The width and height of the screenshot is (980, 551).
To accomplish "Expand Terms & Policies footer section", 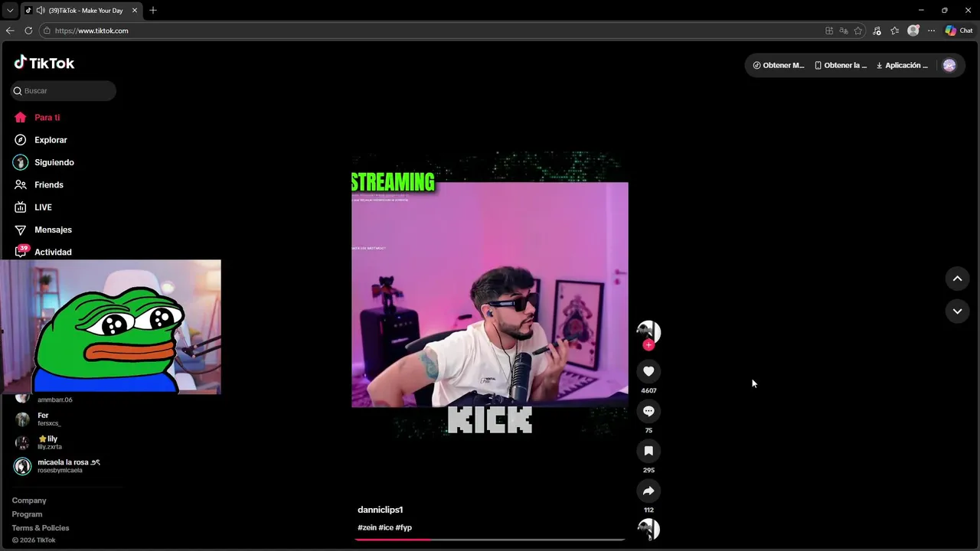I will [x=41, y=528].
